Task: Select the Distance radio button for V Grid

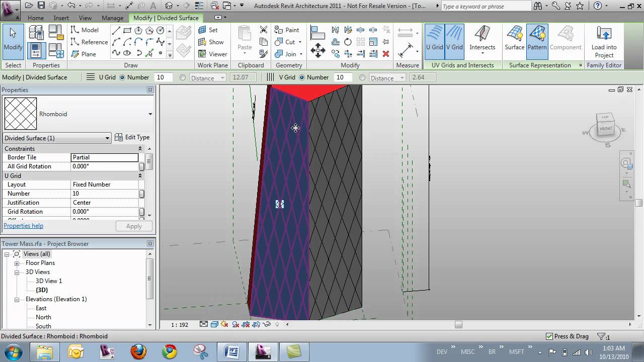Action: [x=362, y=77]
